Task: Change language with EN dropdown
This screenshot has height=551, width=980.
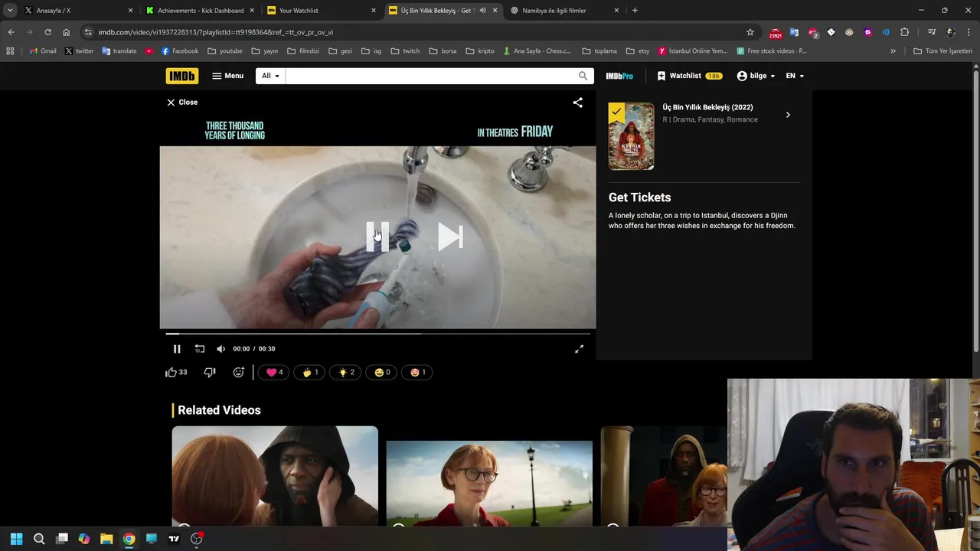Action: click(795, 76)
